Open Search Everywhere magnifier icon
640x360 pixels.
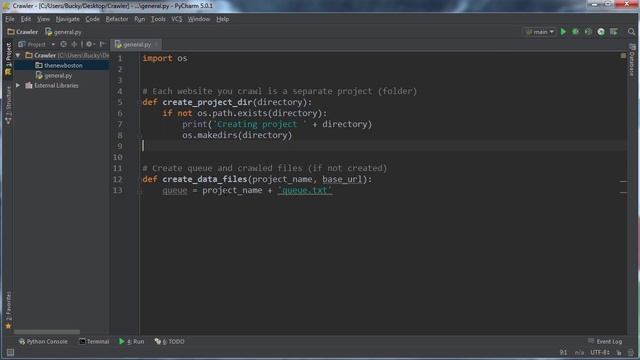coord(631,31)
